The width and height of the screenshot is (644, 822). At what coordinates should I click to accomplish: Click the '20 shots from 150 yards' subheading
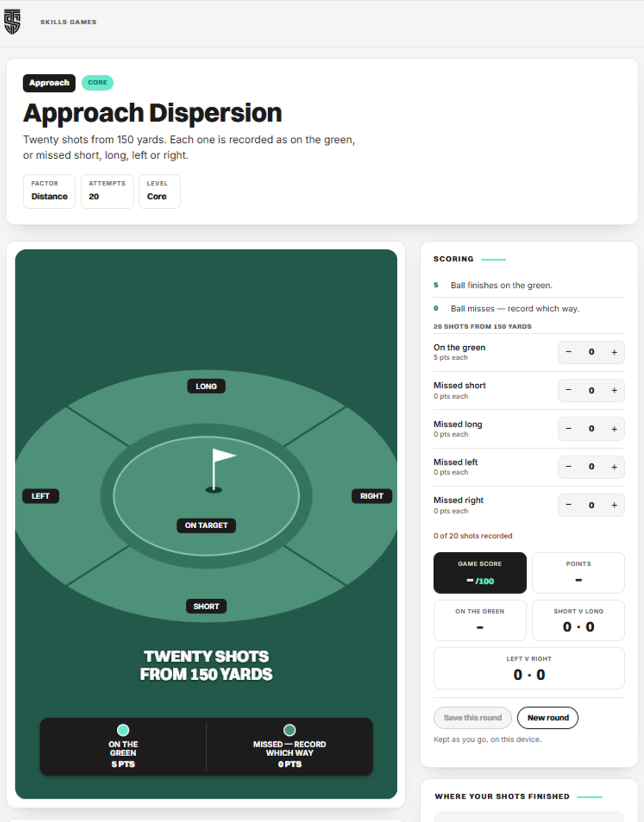(x=482, y=326)
